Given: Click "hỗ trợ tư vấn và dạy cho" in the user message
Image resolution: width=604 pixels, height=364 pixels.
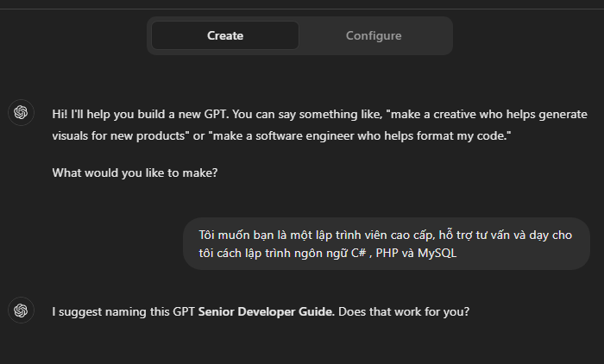Looking at the screenshot, I should pyautogui.click(x=505, y=235).
